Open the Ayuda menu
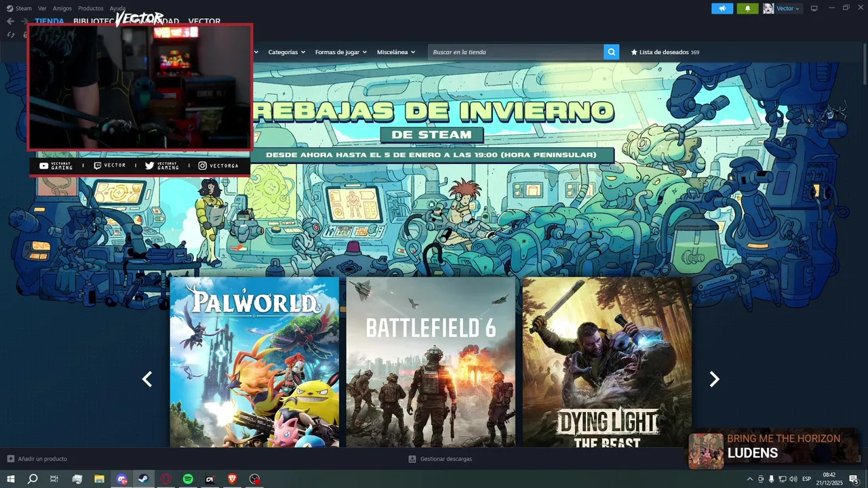This screenshot has height=488, width=868. click(x=117, y=8)
